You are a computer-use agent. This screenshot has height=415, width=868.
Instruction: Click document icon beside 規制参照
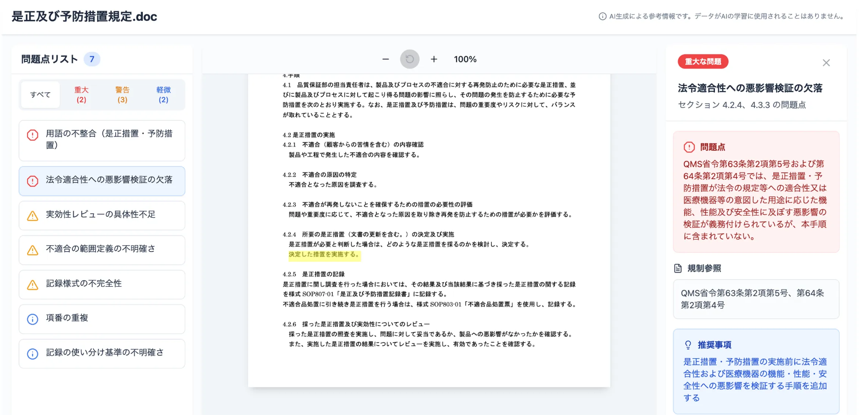(x=678, y=269)
